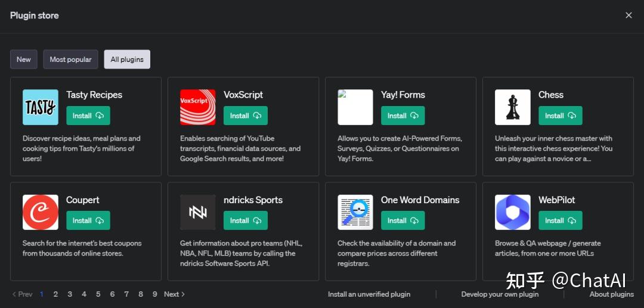Go to page 5 of plugins
This screenshot has width=644, height=308.
pos(98,294)
